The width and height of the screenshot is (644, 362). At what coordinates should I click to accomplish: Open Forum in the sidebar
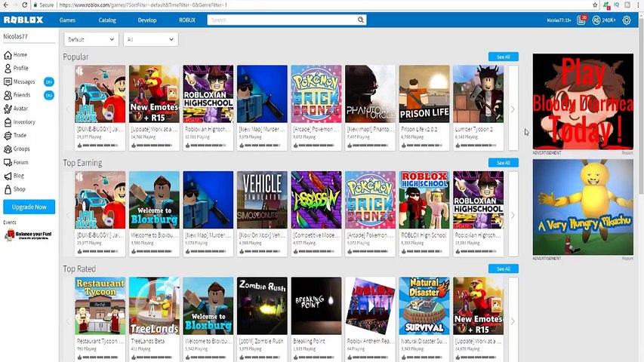pos(16,163)
